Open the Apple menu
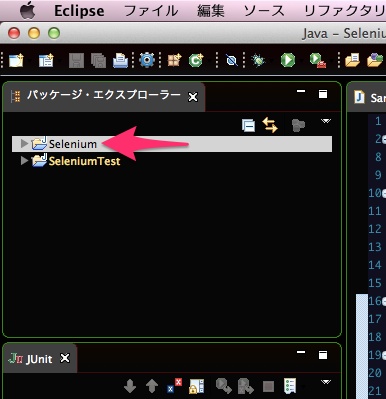The image size is (386, 399). [x=28, y=10]
